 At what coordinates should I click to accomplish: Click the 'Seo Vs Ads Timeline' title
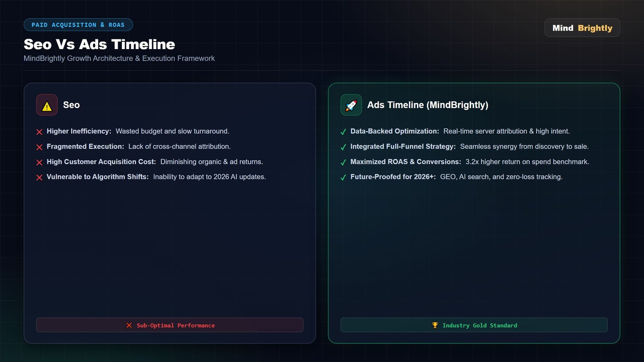(99, 44)
